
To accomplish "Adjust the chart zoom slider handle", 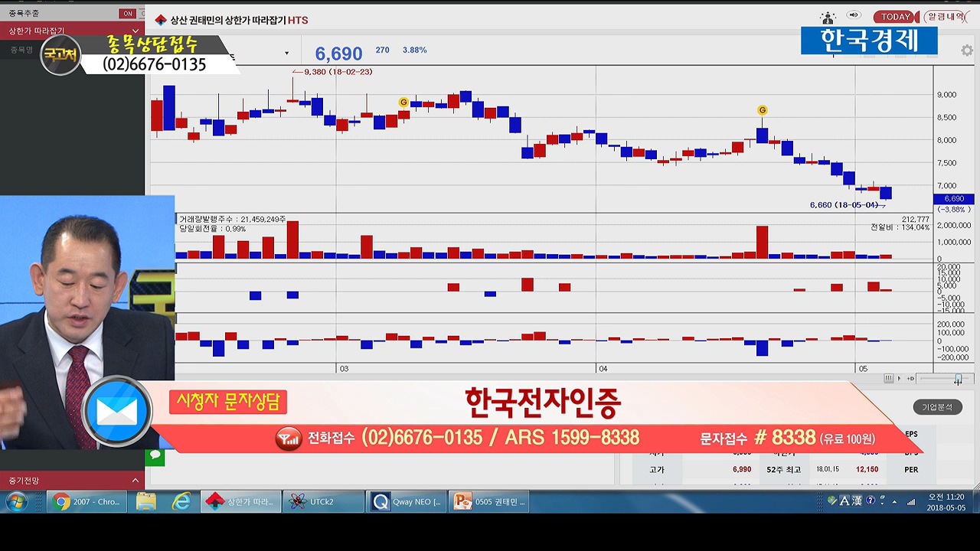I will pyautogui.click(x=958, y=379).
